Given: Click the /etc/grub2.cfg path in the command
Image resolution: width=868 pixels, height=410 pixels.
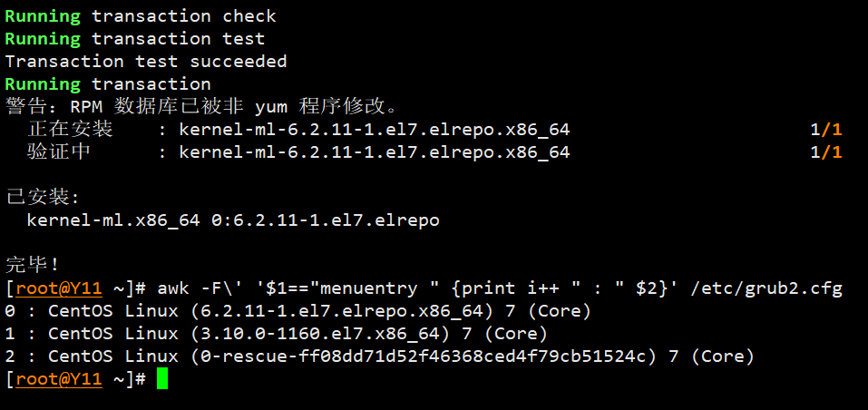Looking at the screenshot, I should [766, 288].
